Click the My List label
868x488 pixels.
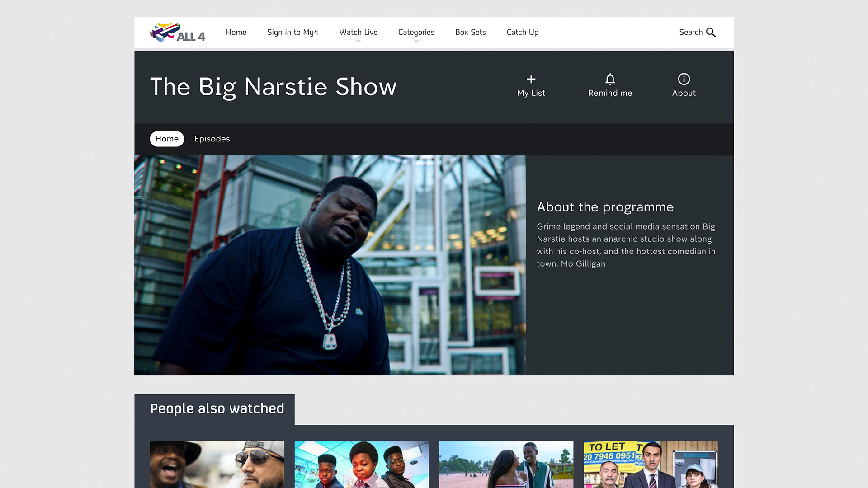pos(531,93)
